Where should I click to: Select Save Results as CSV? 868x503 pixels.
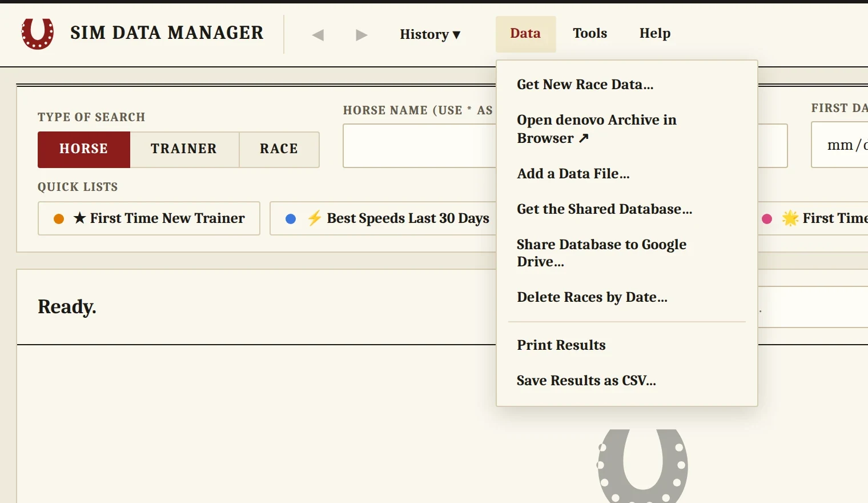[627, 381]
